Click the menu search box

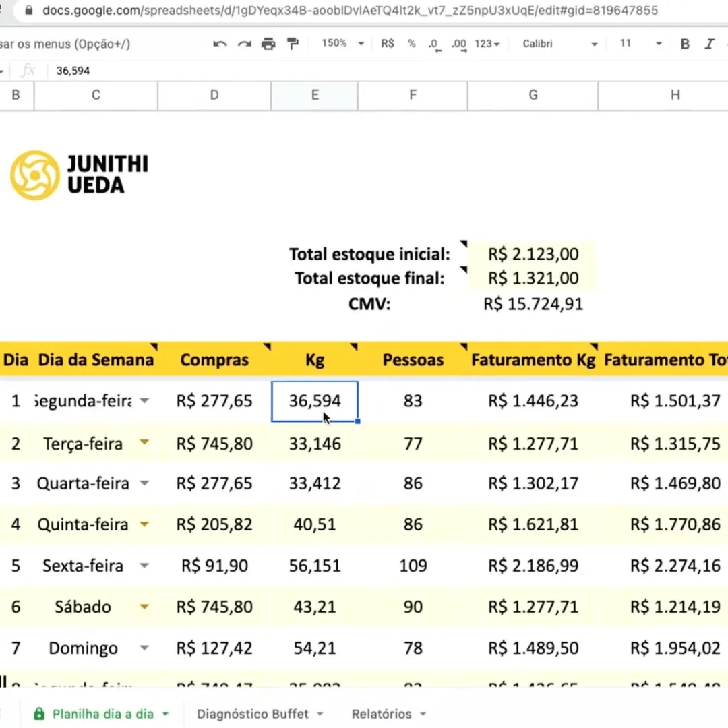coord(65,44)
